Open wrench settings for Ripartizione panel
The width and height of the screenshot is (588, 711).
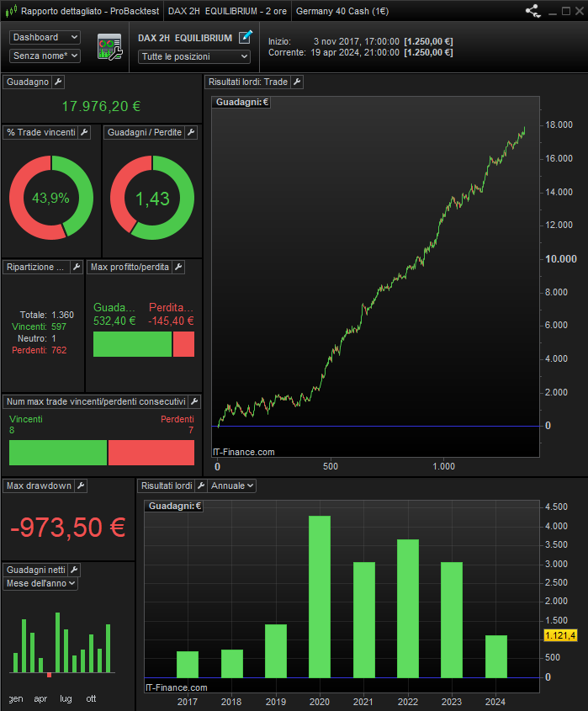[x=77, y=267]
